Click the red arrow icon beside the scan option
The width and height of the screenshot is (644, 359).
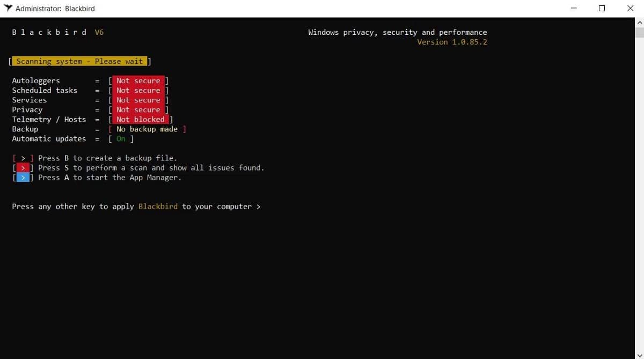tap(23, 167)
